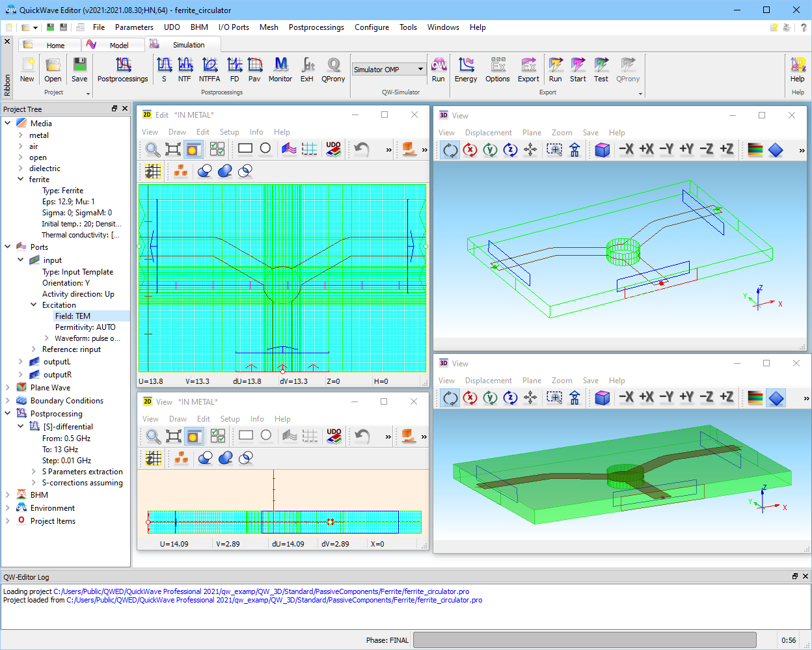
Task: Click the NTFFA ribbon icon
Action: (x=210, y=70)
